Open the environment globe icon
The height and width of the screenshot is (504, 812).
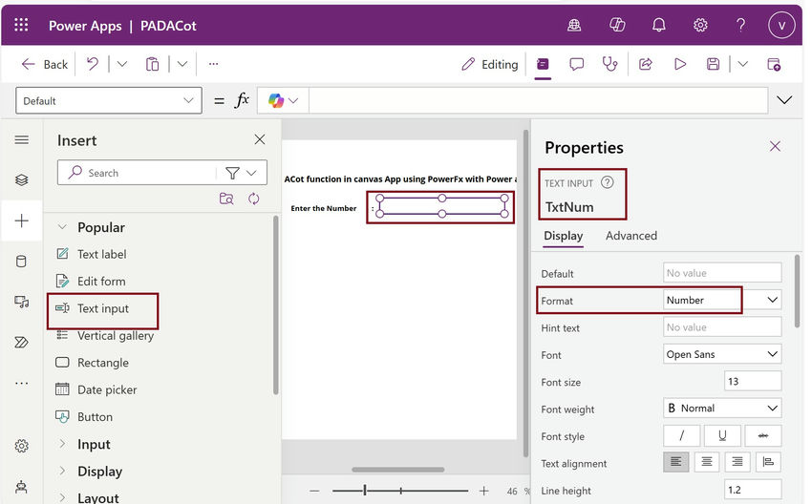(574, 25)
